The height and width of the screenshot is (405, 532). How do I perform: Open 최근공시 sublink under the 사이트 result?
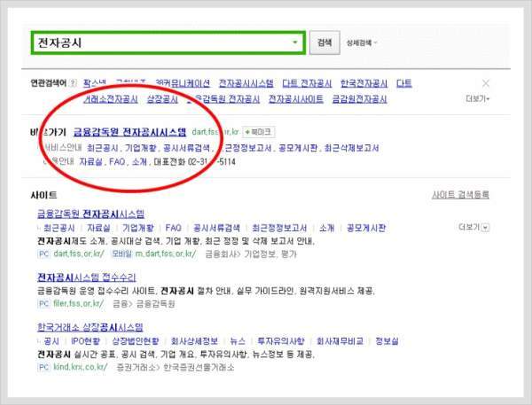point(59,228)
